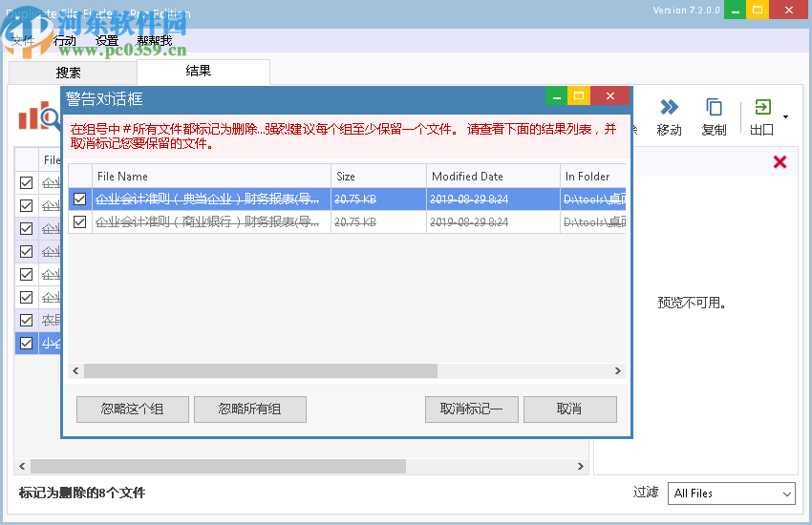Toggle the fifth checkbox in background results list
812x525 pixels.
point(26,274)
